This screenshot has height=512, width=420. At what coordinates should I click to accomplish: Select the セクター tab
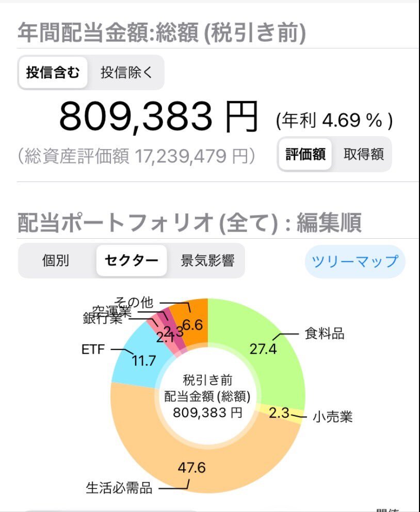(x=132, y=260)
